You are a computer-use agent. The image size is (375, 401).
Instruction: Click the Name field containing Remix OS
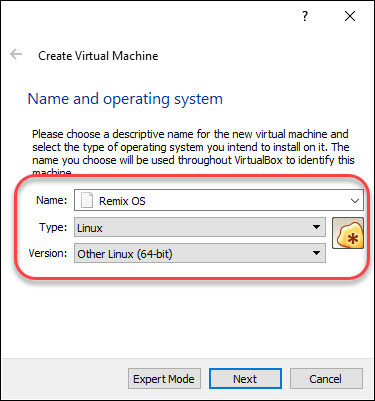pyautogui.click(x=219, y=200)
